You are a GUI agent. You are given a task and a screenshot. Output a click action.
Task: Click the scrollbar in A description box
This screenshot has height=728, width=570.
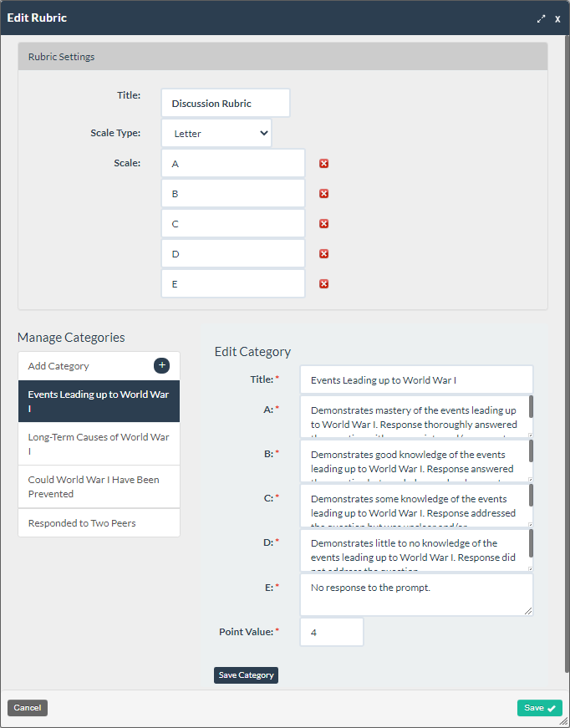531,407
